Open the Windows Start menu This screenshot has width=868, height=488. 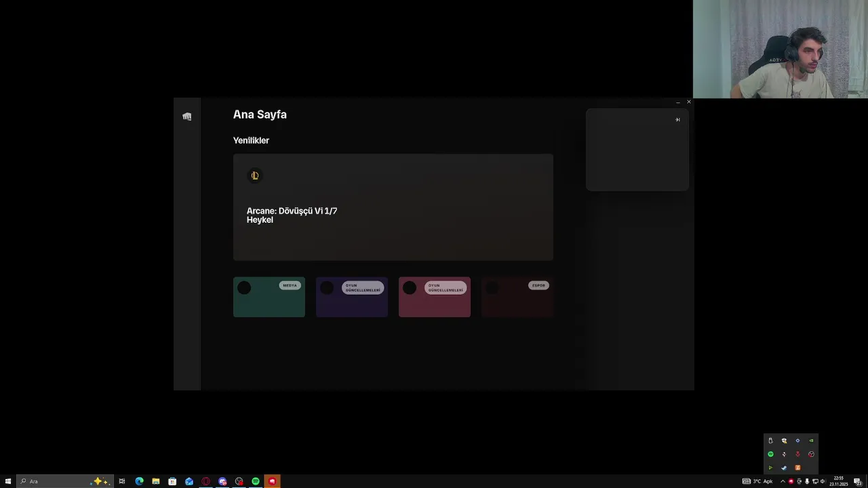pos(8,481)
